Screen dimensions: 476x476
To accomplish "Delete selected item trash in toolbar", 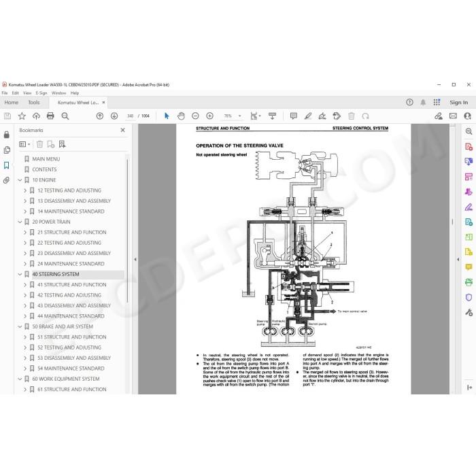I will [x=352, y=116].
